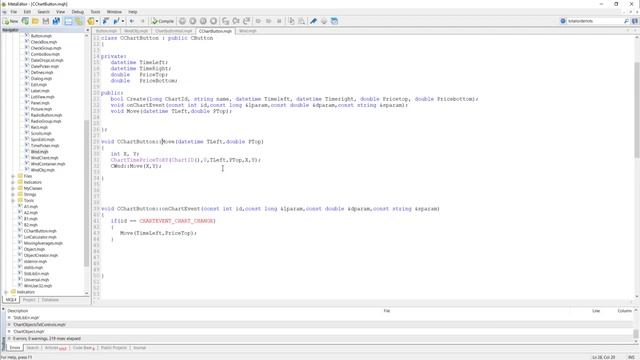640x360 pixels.
Task: Click the Step Over debug icon
Action: pyautogui.click(x=236, y=21)
